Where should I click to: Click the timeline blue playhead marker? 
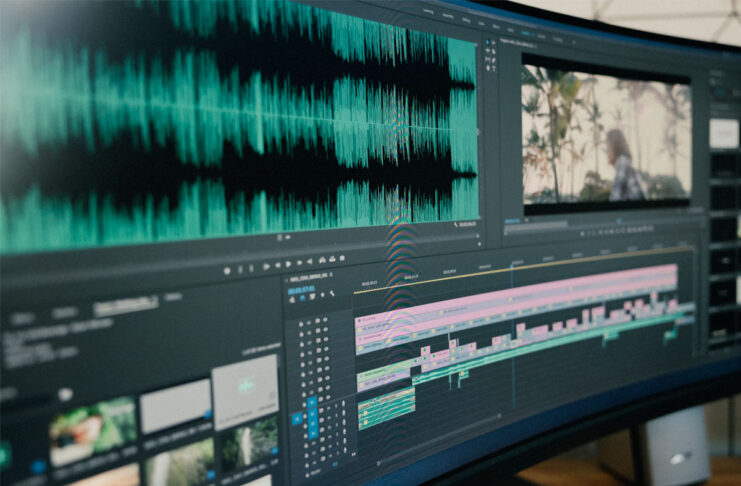pyautogui.click(x=512, y=268)
